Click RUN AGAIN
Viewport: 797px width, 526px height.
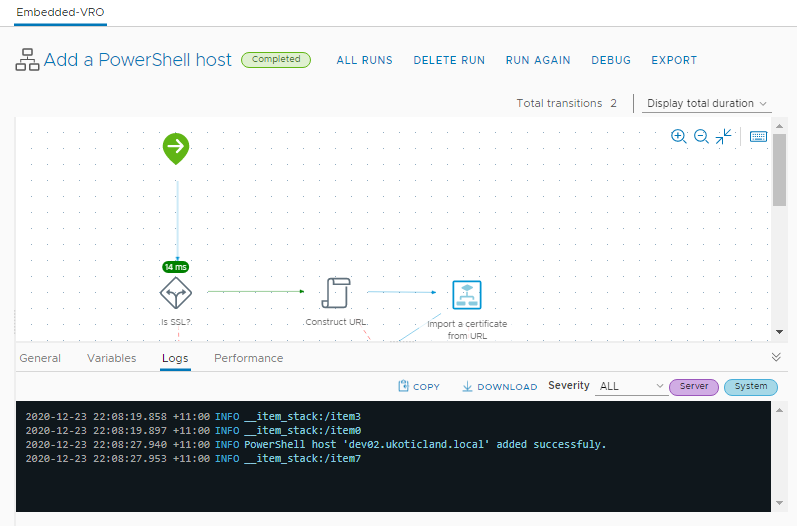538,60
